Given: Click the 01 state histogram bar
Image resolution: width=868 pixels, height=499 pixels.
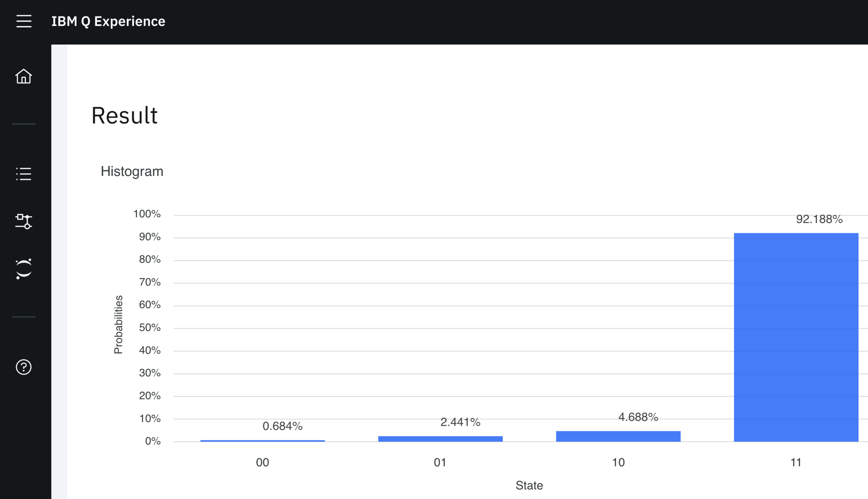Looking at the screenshot, I should click(x=440, y=439).
